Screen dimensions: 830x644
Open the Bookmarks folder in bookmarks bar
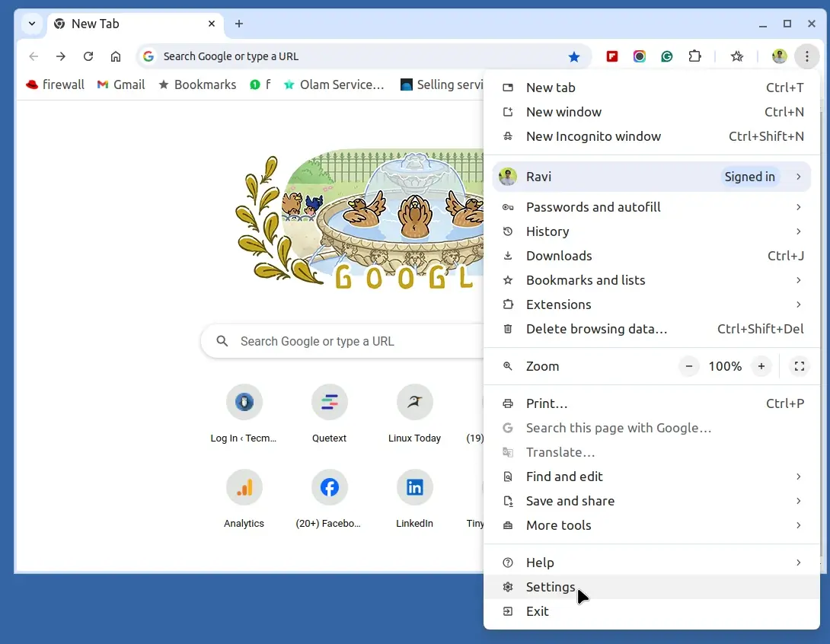[197, 84]
